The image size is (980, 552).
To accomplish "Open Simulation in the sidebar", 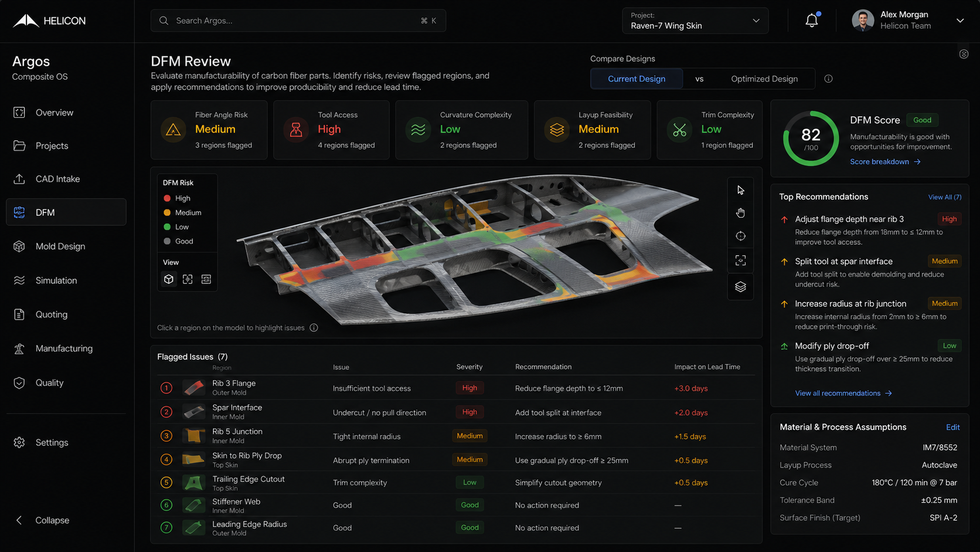I will click(x=66, y=280).
